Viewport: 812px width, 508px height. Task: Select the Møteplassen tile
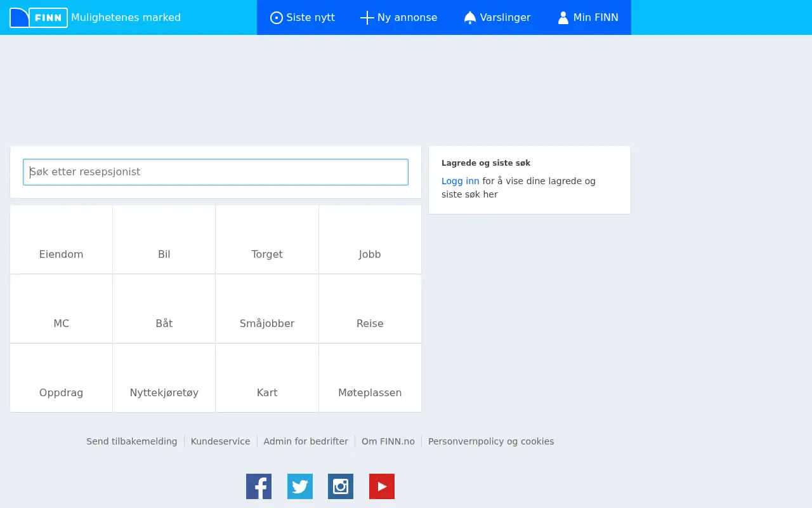coord(370,378)
